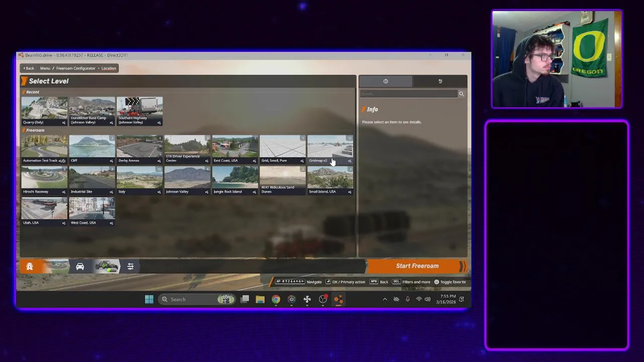
Task: Open the Info tab icon
Action: (385, 81)
